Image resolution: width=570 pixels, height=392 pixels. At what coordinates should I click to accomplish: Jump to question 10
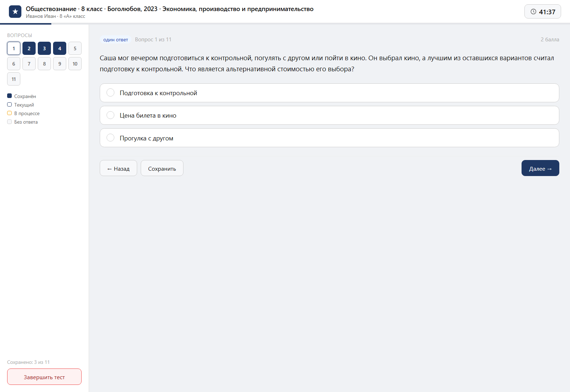75,64
